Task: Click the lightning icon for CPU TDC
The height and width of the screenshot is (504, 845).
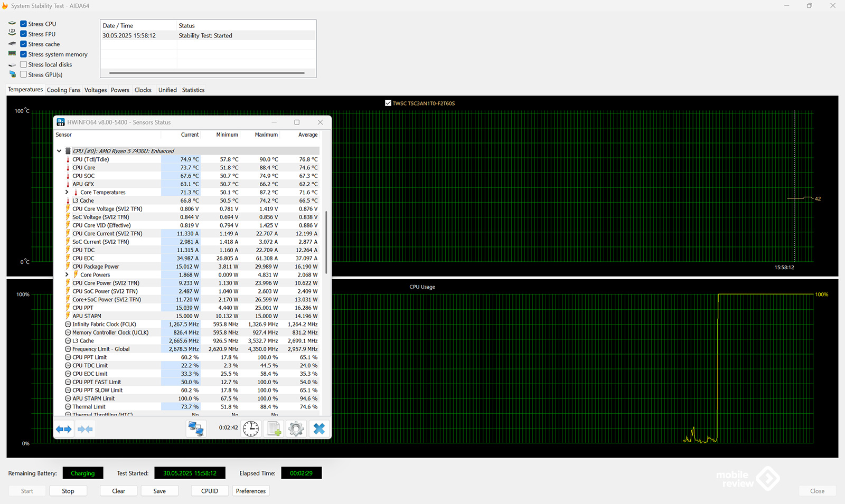Action: coord(68,250)
